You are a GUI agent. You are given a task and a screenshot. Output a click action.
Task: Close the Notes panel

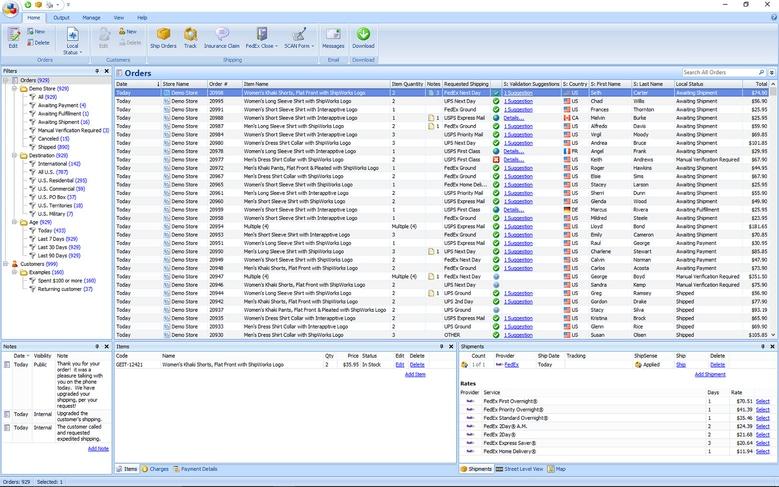(x=106, y=346)
